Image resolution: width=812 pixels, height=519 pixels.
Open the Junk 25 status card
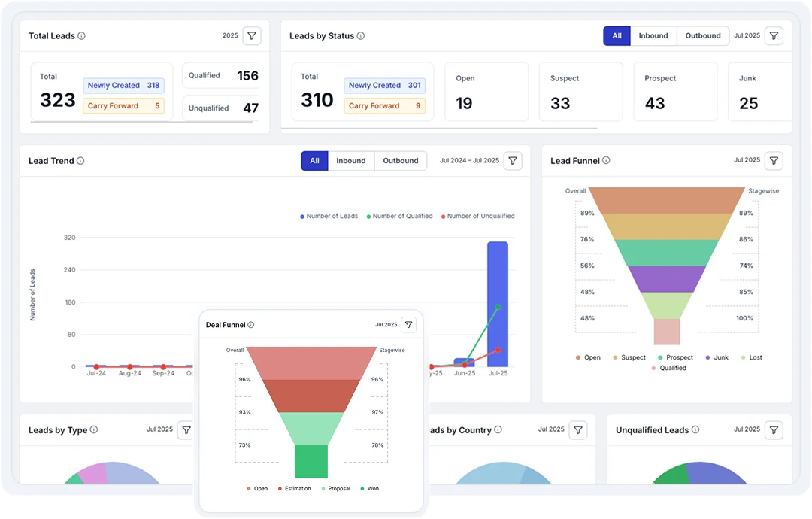[x=759, y=92]
